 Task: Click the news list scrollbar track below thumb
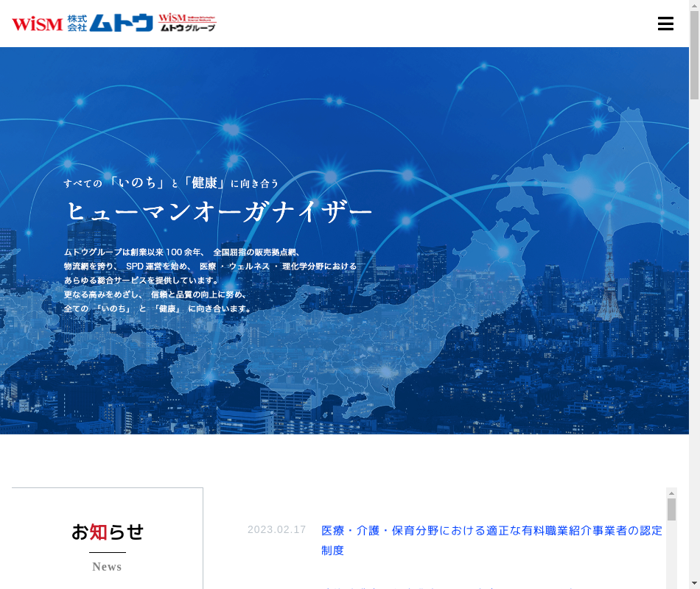(671, 560)
